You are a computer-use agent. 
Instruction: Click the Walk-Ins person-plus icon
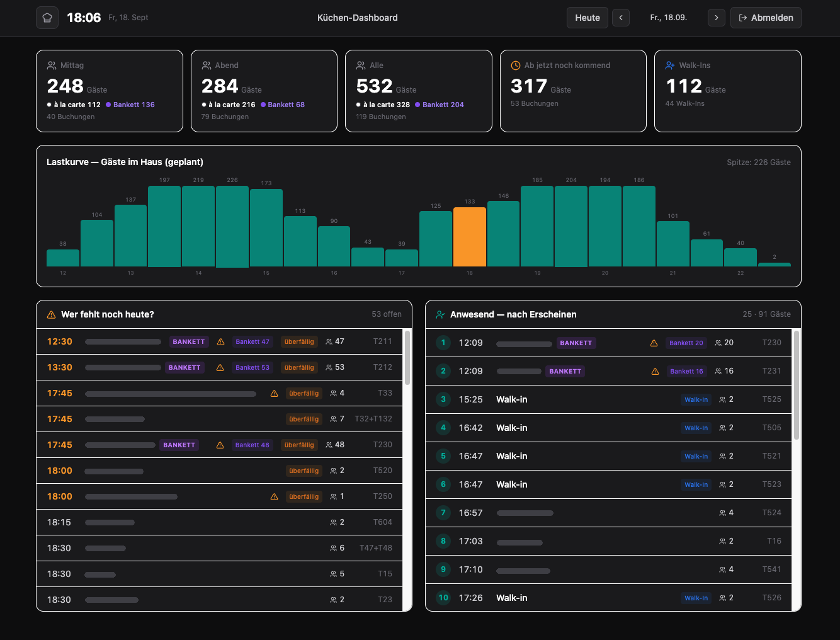click(670, 66)
